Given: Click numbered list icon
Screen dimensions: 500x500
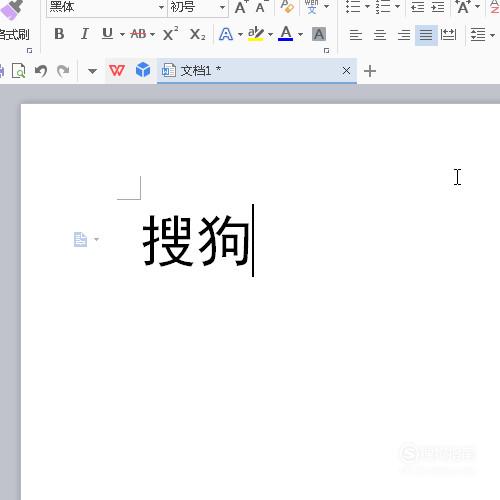Looking at the screenshot, I should (x=383, y=7).
